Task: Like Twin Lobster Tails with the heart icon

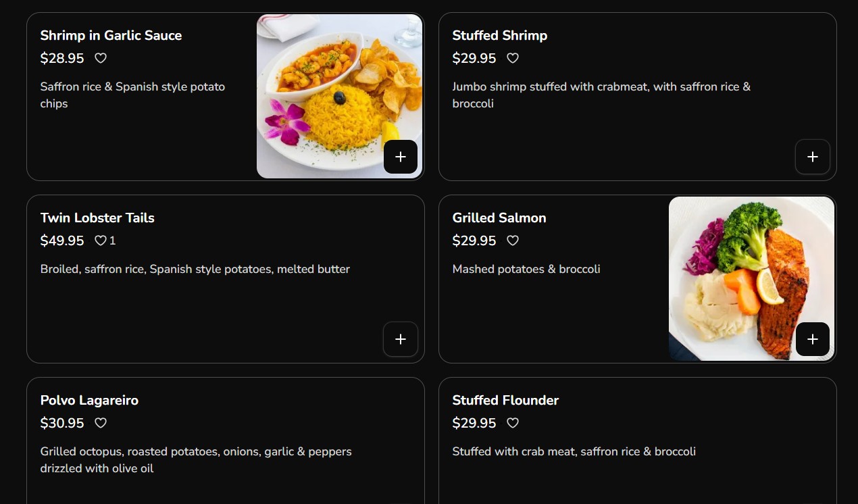Action: coord(101,241)
